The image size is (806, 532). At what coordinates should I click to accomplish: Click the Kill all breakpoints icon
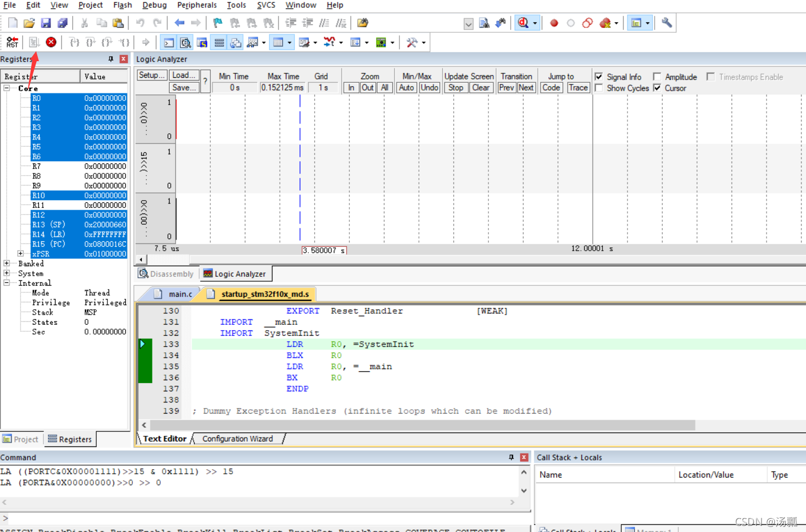pos(605,23)
